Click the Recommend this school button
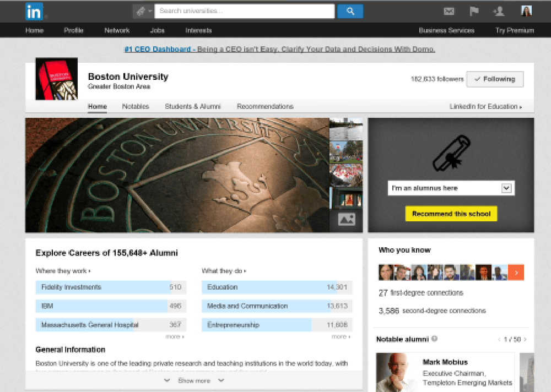This screenshot has width=551, height=392. click(x=451, y=214)
